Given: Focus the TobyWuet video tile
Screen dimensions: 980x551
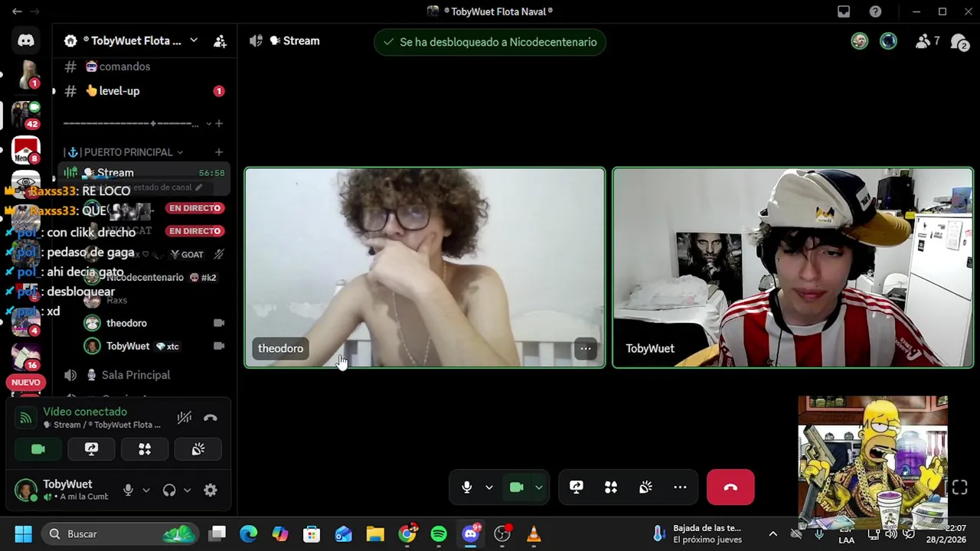Looking at the screenshot, I should [793, 268].
